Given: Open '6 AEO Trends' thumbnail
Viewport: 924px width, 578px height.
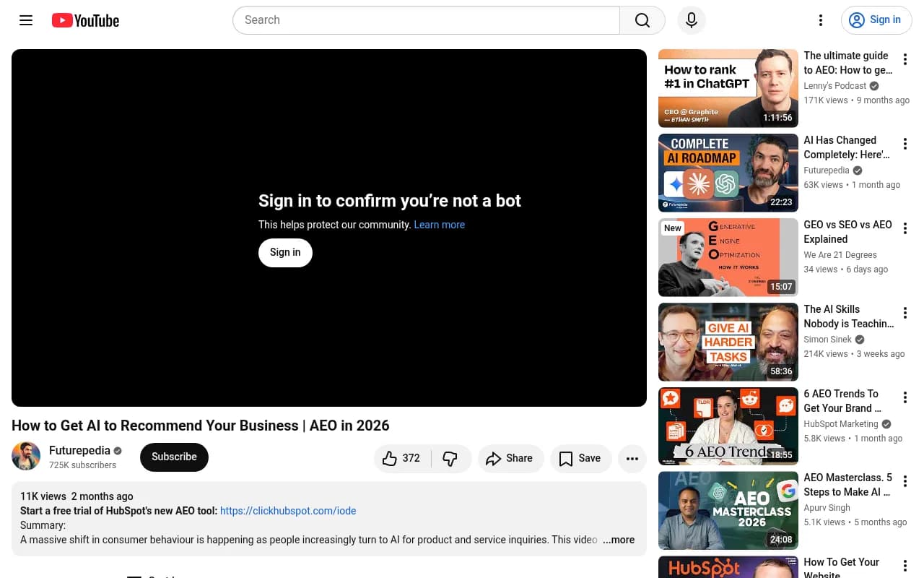Looking at the screenshot, I should click(728, 426).
